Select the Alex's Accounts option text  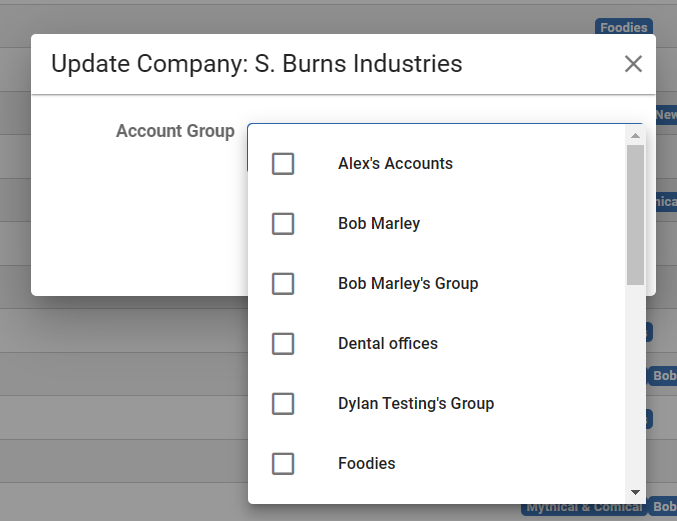395,164
